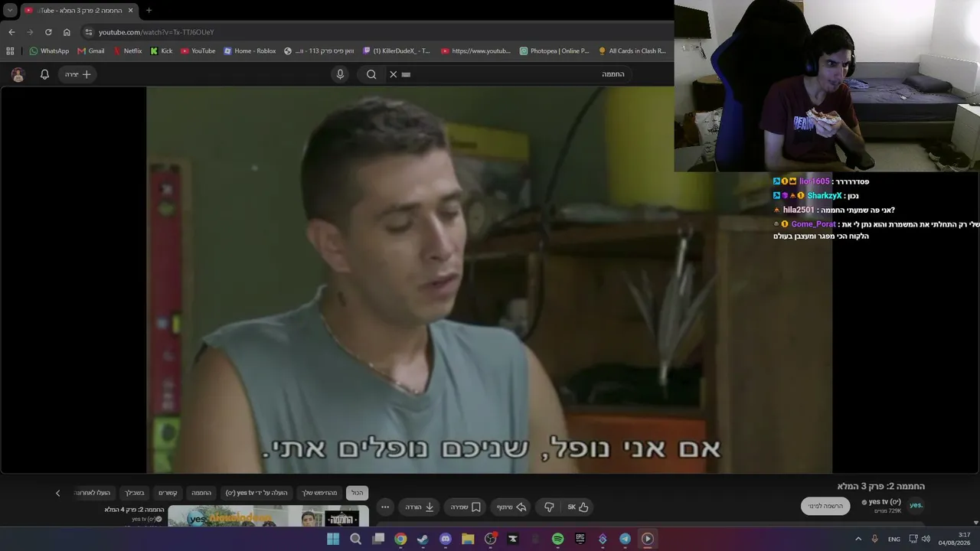Select the 'הכול' filter chip

(358, 493)
